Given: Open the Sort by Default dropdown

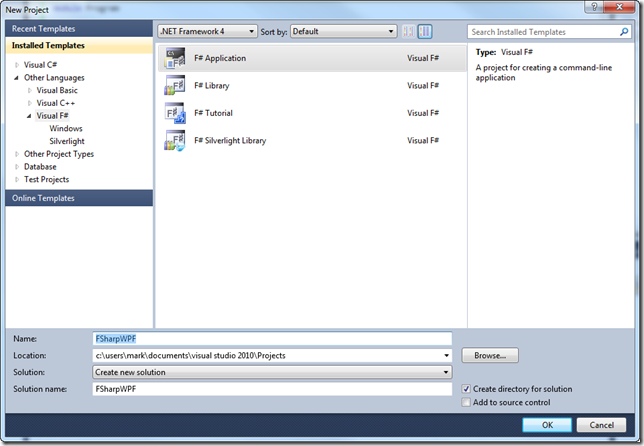Looking at the screenshot, I should (x=343, y=32).
